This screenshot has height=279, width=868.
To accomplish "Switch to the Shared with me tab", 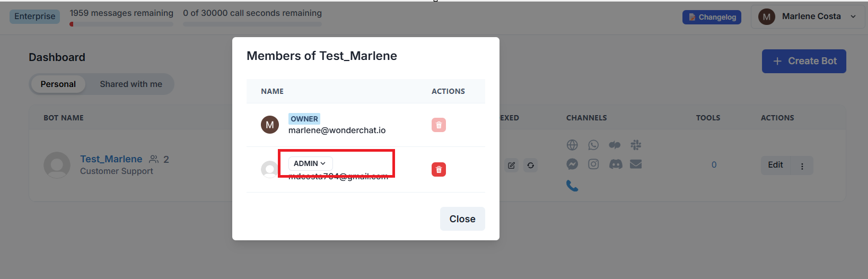I will click(131, 84).
